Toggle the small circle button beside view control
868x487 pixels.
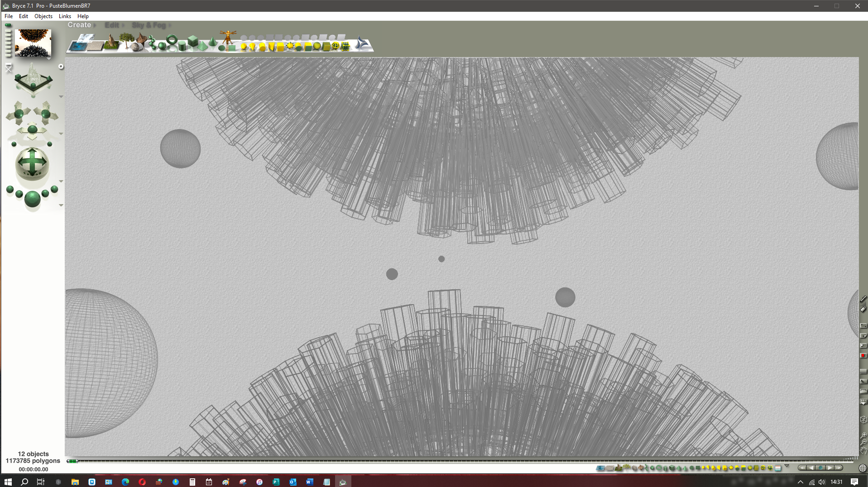click(x=61, y=67)
